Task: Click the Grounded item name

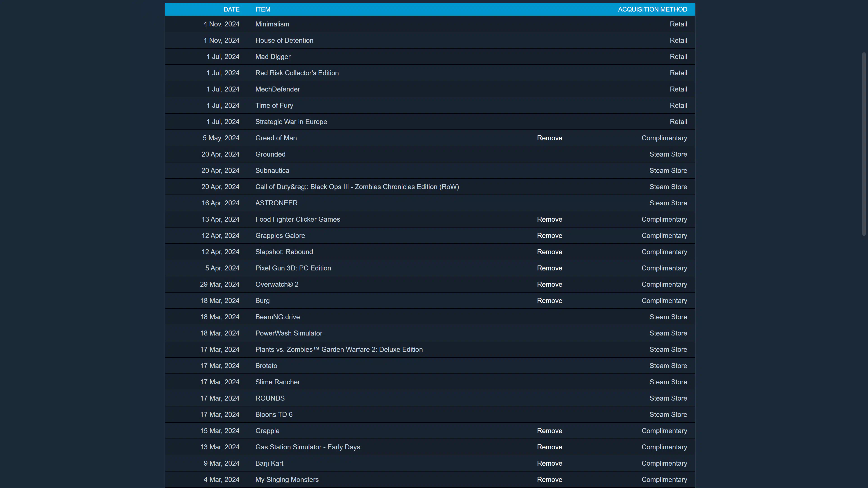Action: pyautogui.click(x=270, y=154)
